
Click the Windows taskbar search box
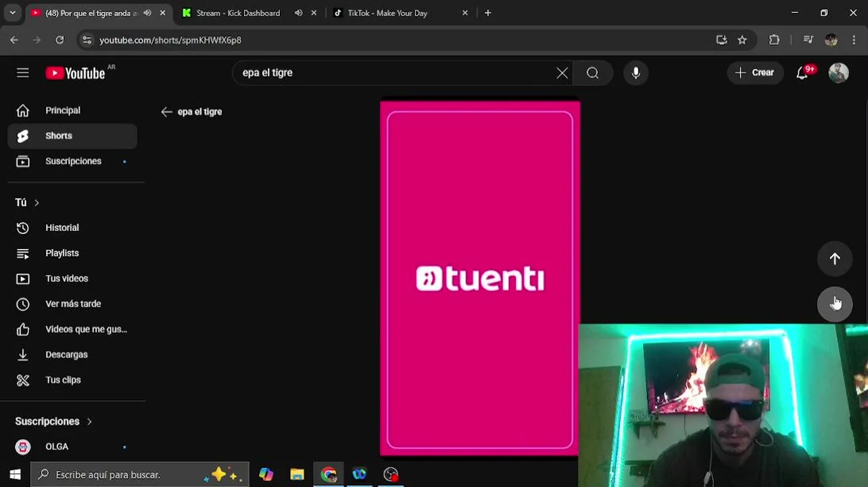[140, 475]
